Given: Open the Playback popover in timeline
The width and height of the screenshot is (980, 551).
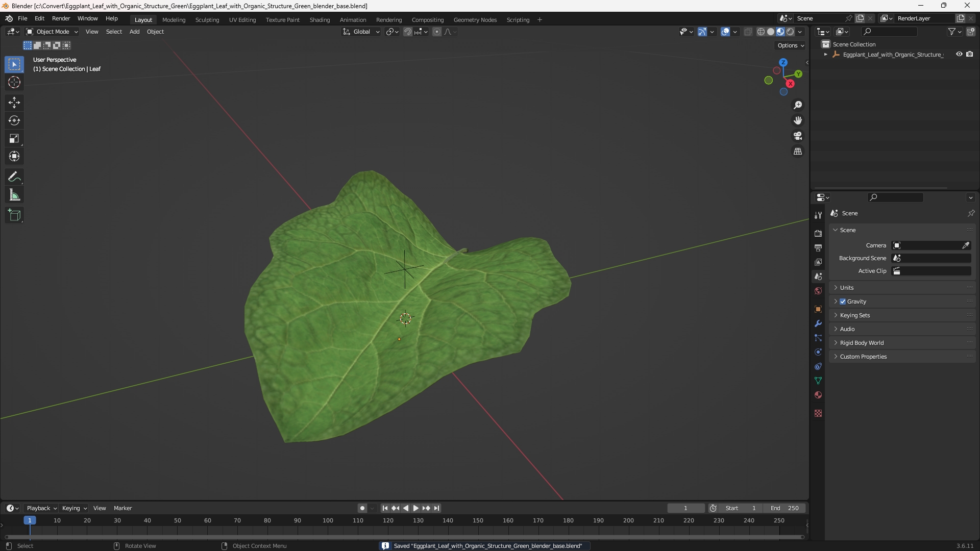Looking at the screenshot, I should tap(41, 508).
